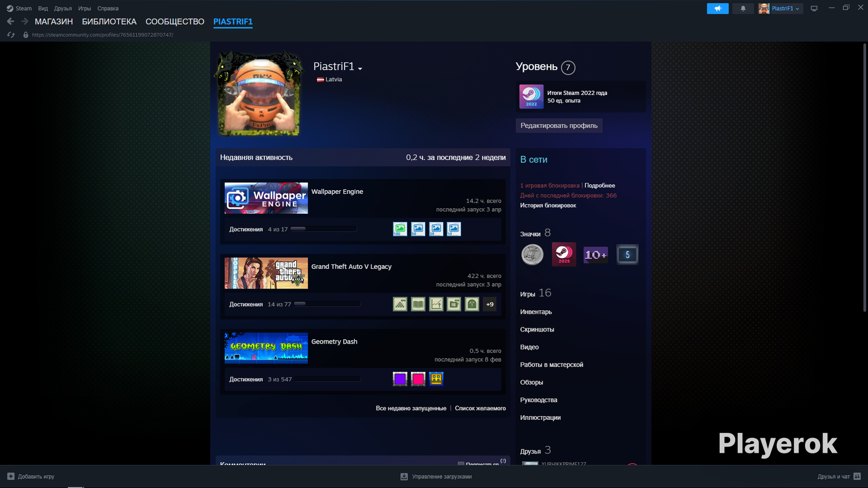The height and width of the screenshot is (488, 868).
Task: Click GTA V open book achievement icon
Action: (x=418, y=304)
